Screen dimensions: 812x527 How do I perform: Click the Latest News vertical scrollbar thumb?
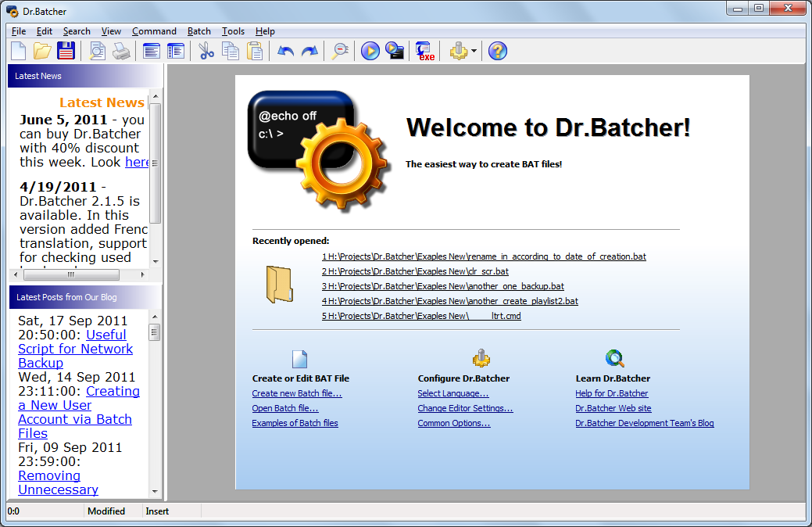[x=155, y=163]
